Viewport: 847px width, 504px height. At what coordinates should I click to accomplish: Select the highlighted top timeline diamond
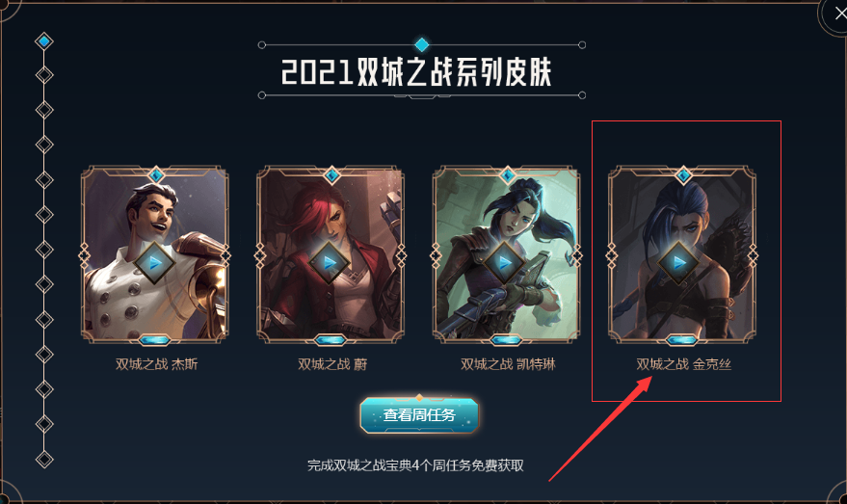tap(44, 41)
